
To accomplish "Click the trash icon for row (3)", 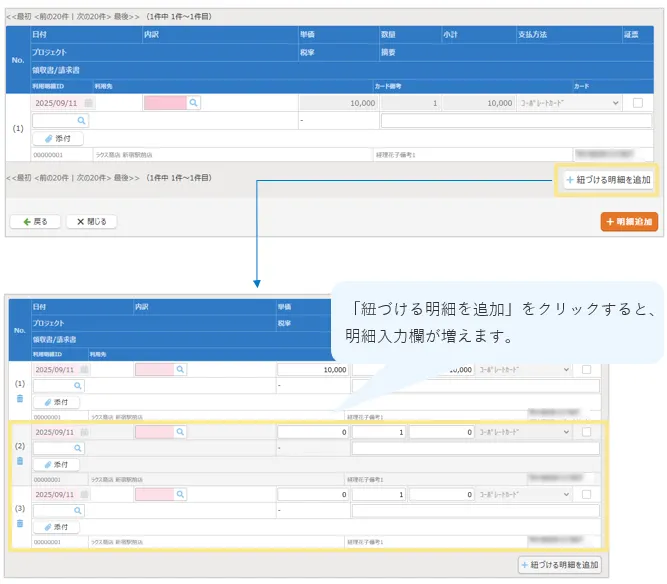I will [x=19, y=523].
